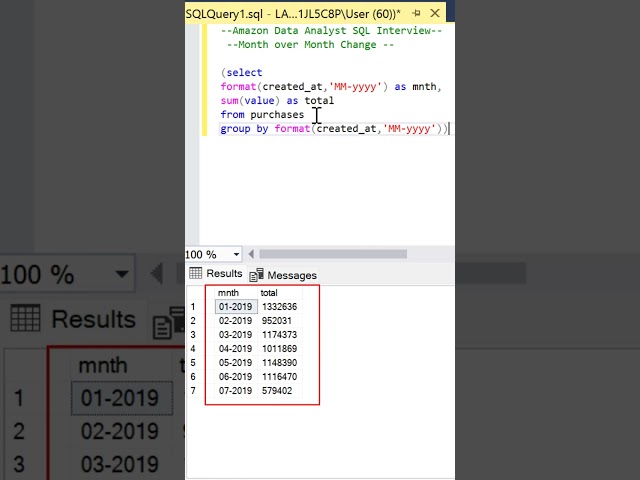Click the '(select' keyword line
Screen dimensions: 640x480
(242, 73)
